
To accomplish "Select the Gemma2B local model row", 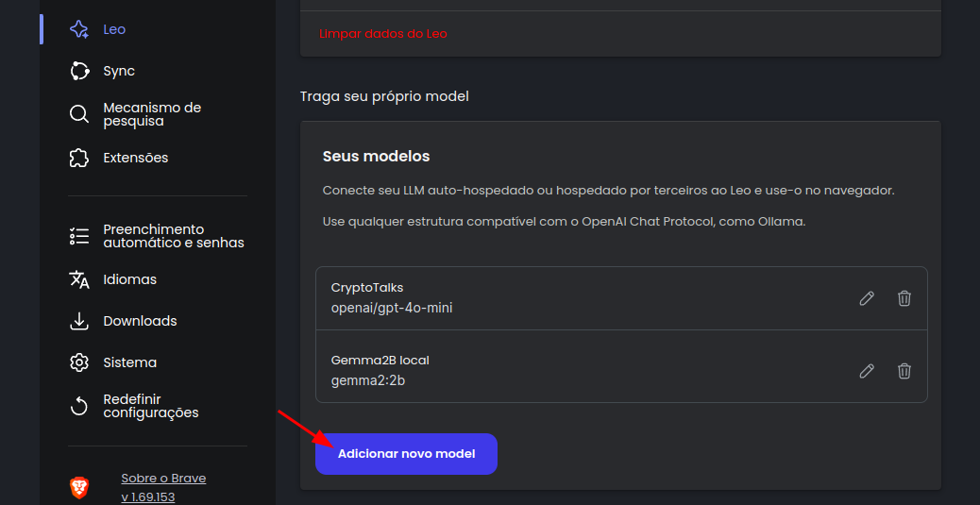I will click(566, 371).
